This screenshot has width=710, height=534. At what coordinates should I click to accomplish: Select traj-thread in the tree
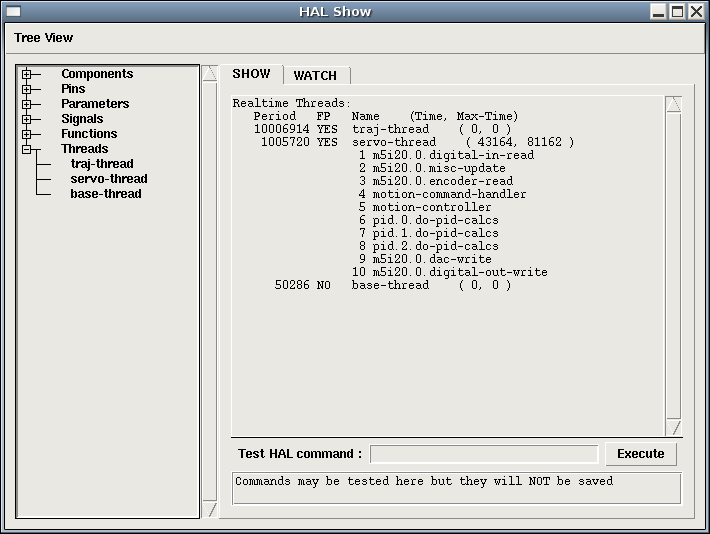[101, 164]
